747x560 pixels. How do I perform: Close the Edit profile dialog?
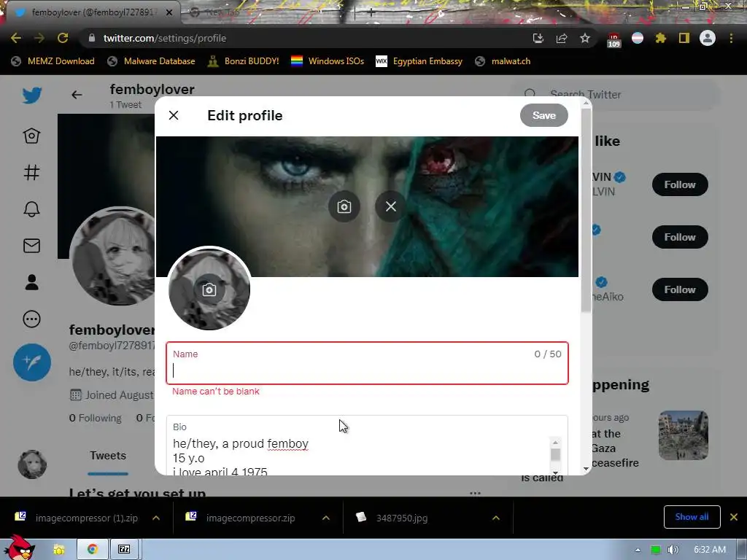[174, 115]
